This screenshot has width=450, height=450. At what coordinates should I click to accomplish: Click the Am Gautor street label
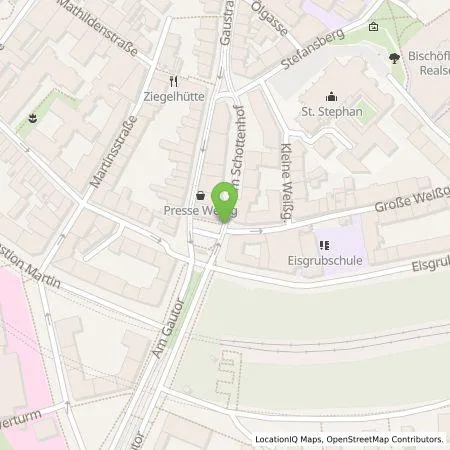[168, 329]
